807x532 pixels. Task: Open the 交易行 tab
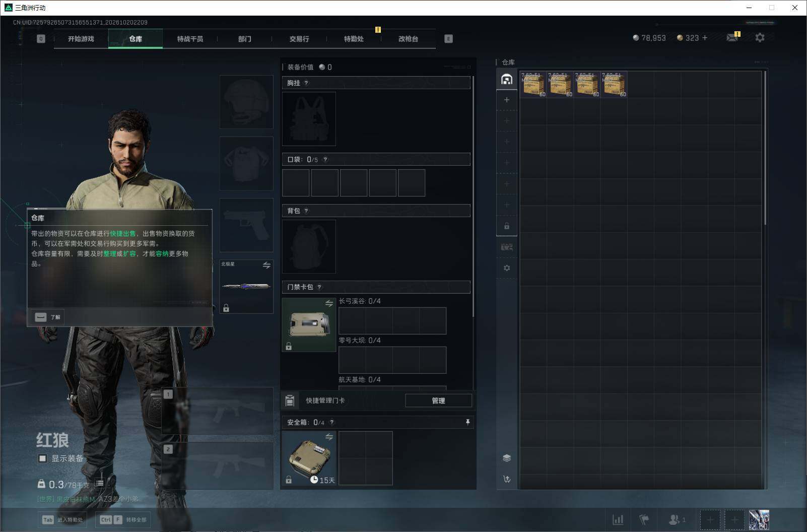(x=299, y=39)
